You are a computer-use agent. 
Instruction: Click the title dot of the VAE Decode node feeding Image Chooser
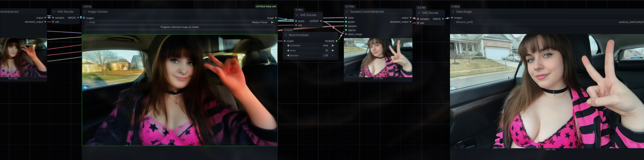(54, 12)
